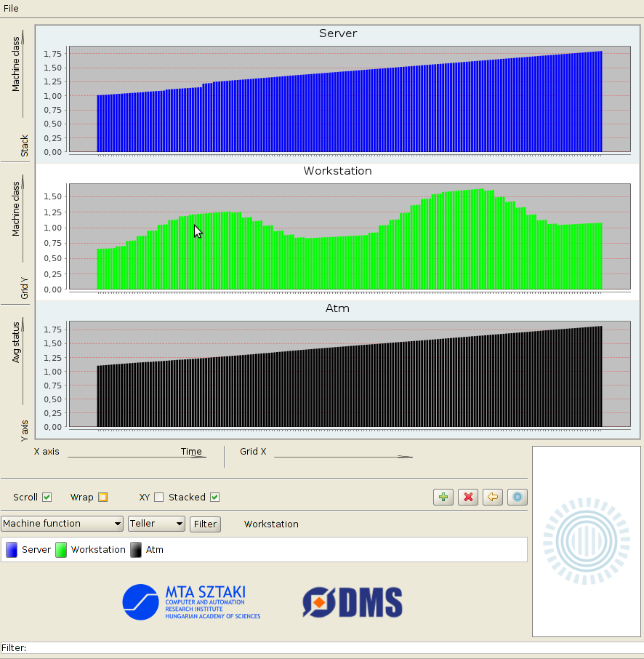Toggle the Stacked checkbox
The image size is (644, 659).
[214, 498]
